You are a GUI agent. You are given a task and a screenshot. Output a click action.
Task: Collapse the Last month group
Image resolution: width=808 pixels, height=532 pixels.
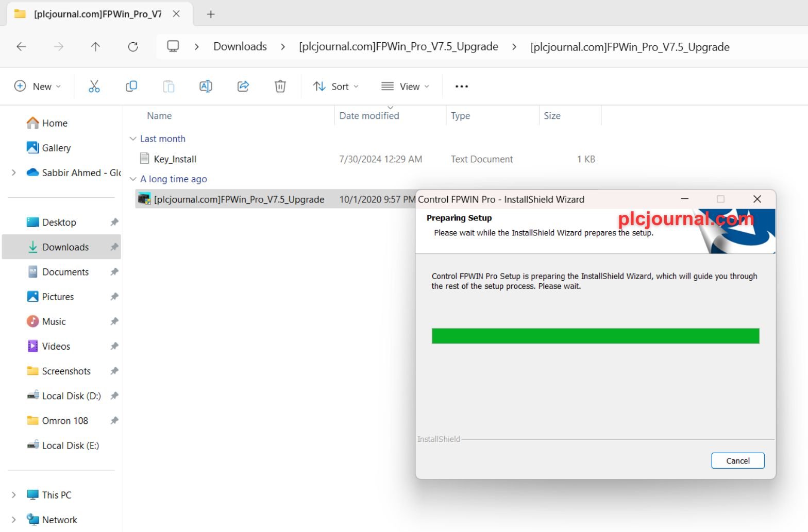coord(133,139)
